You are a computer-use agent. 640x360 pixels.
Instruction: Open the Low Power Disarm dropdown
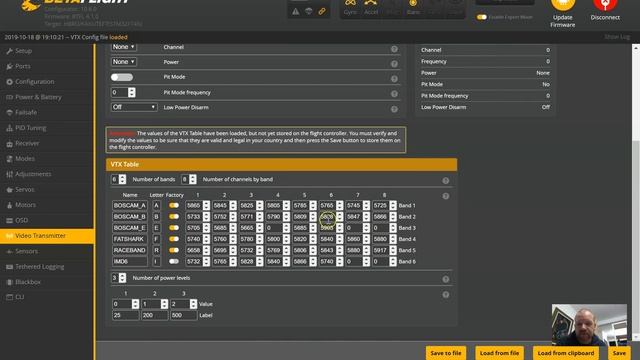coord(134,107)
